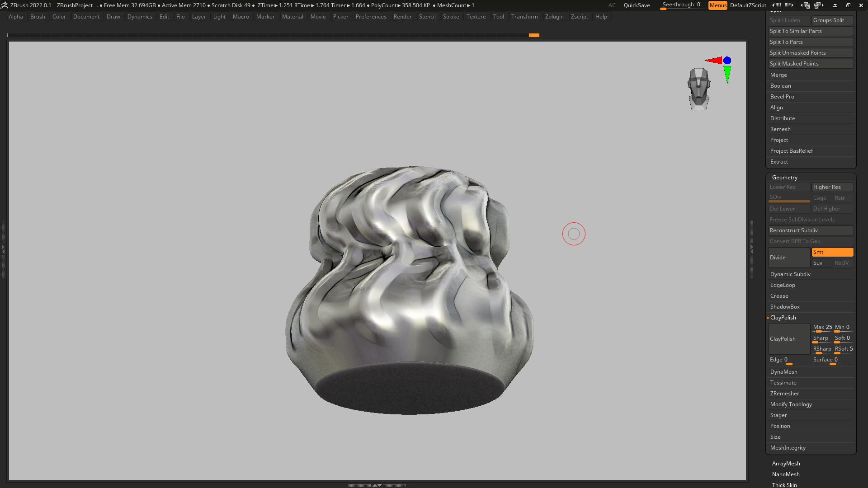
Task: Open the Tool menu
Action: [498, 17]
